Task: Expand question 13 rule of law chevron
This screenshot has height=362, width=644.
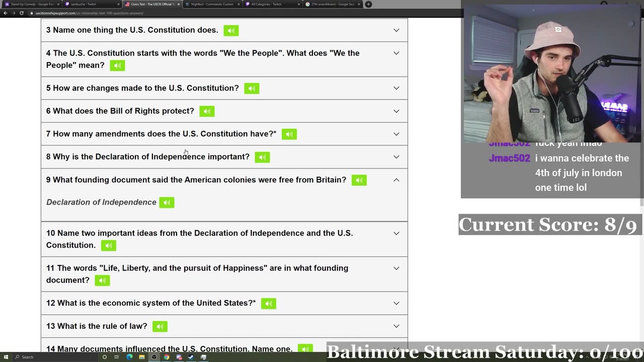Action: click(396, 326)
